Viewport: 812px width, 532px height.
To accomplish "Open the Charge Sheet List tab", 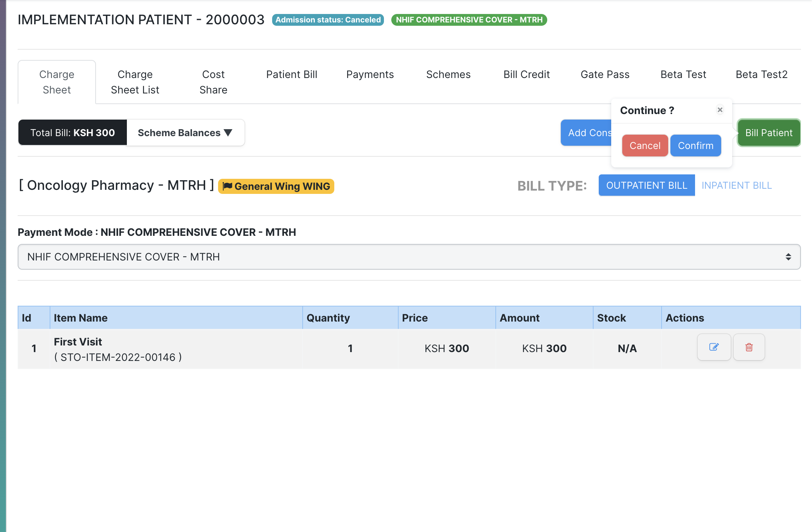I will [135, 82].
